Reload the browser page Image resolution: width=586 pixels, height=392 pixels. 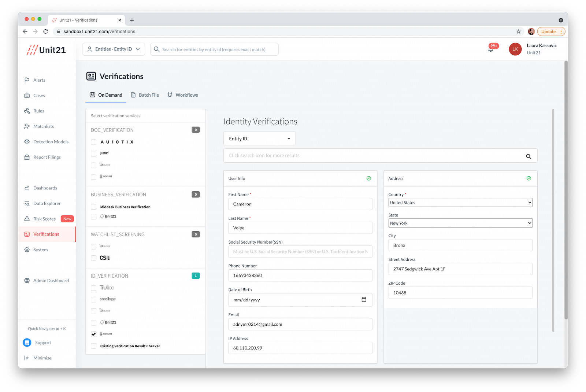[46, 32]
